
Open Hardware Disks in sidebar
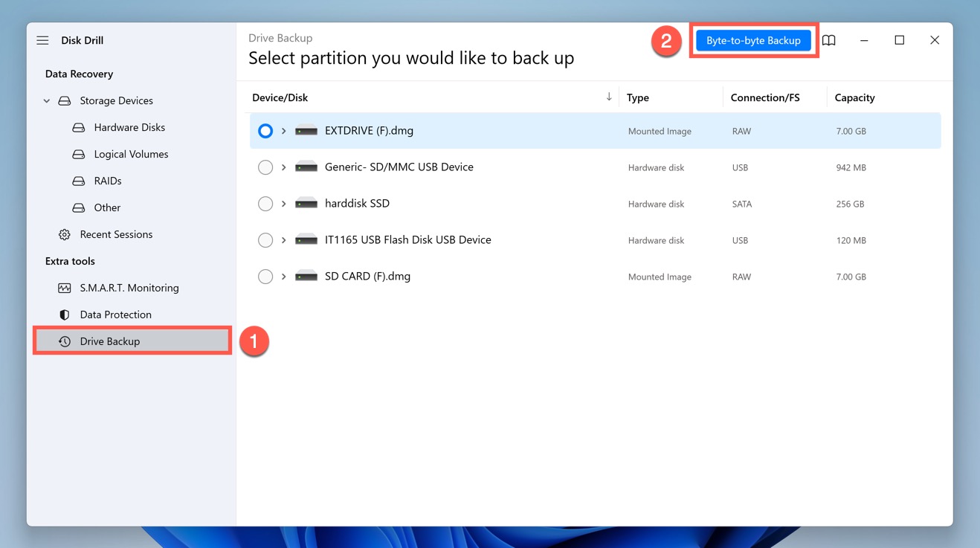[129, 127]
